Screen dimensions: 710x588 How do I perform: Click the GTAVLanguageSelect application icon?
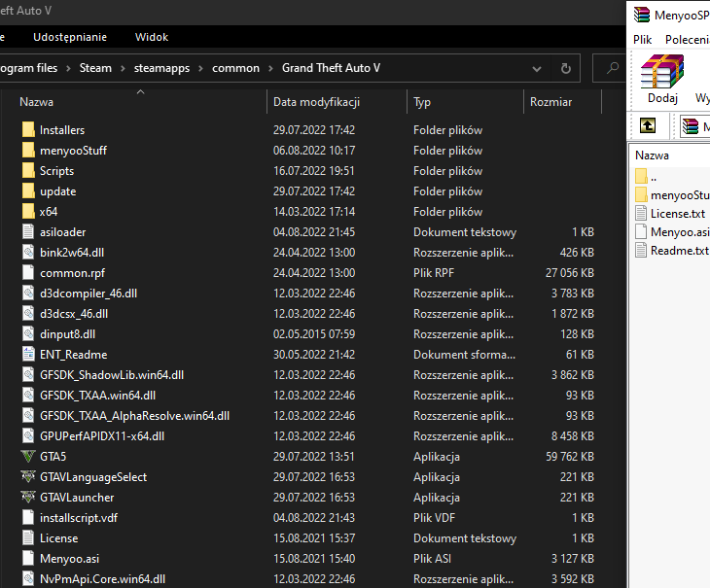[x=28, y=477]
